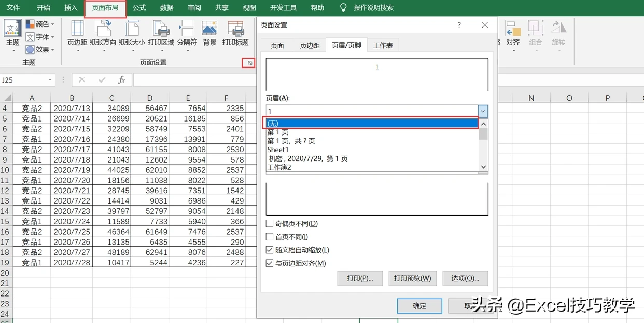Screen dimensions: 644x323
Task: Select (无) in the header list
Action: (x=372, y=124)
